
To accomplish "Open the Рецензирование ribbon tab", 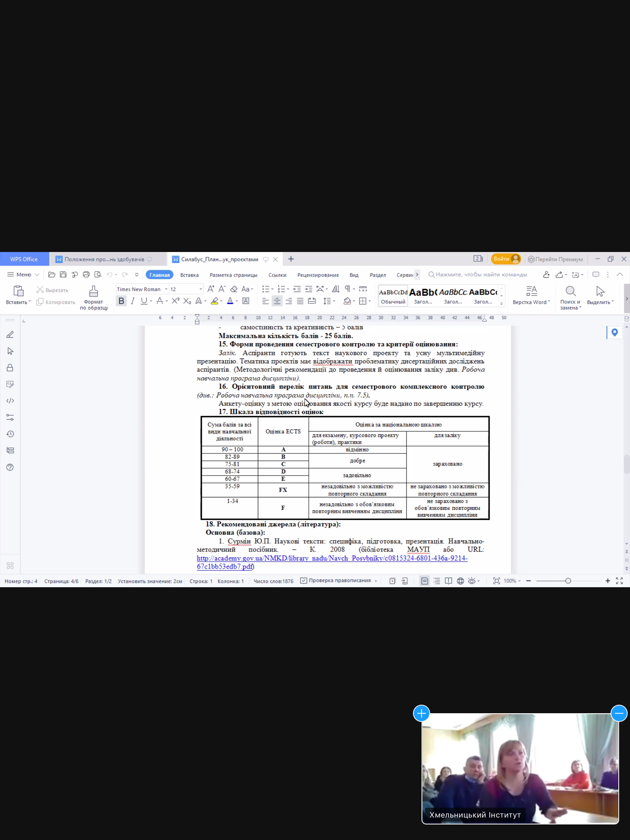I will (318, 275).
